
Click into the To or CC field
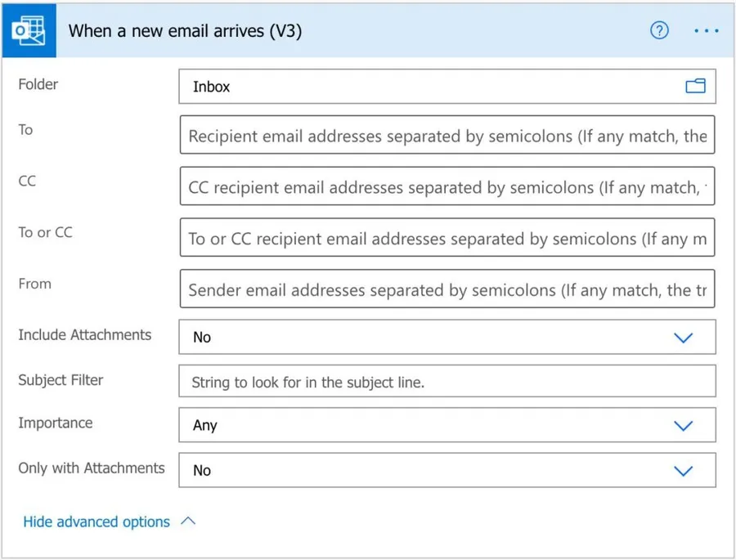click(x=447, y=239)
